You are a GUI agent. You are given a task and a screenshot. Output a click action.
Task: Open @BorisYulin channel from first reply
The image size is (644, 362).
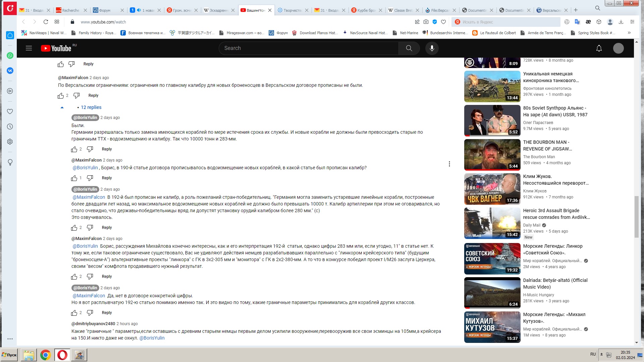point(85,118)
